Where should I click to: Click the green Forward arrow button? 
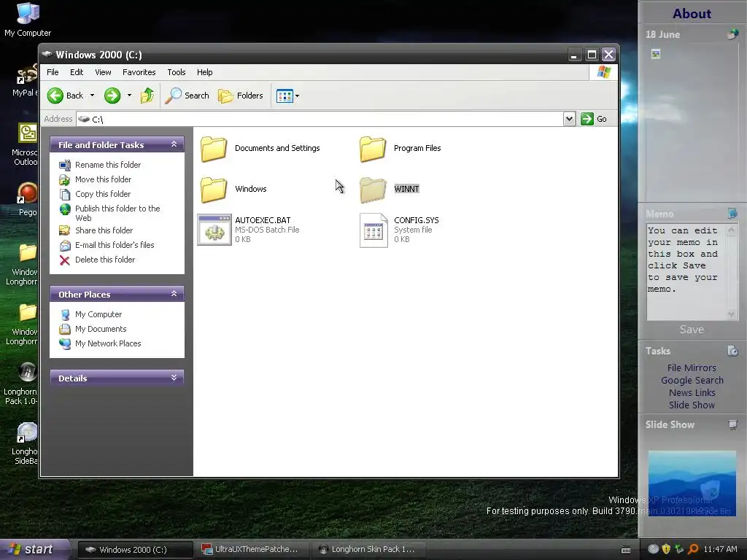pos(112,96)
